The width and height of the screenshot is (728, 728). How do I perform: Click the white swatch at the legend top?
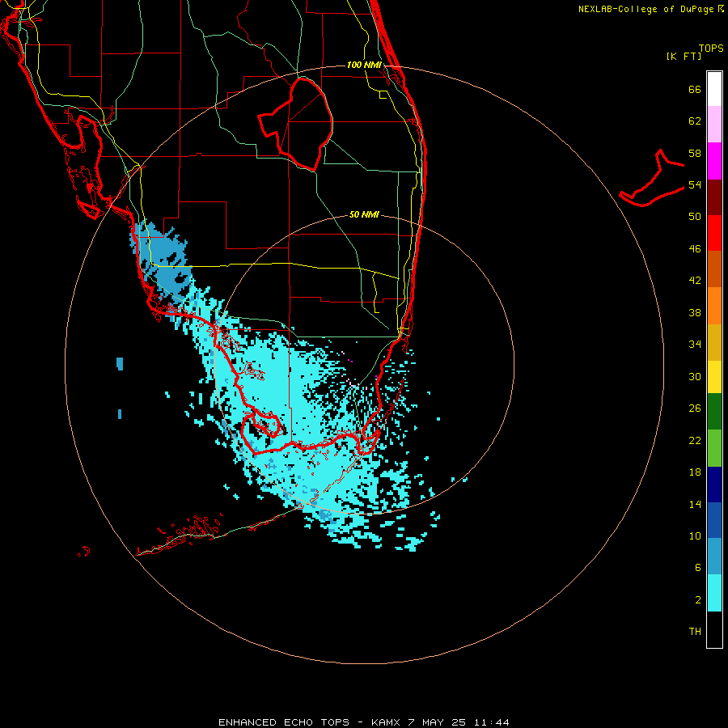714,89
